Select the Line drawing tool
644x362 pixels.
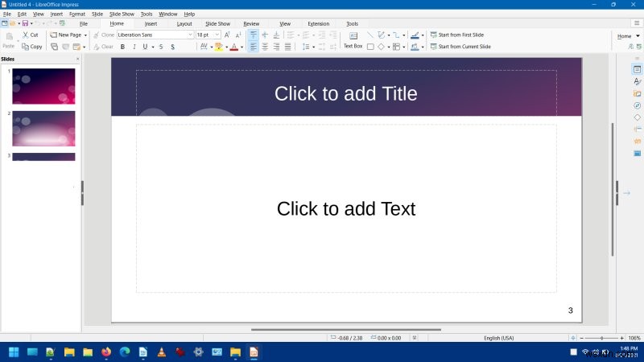click(370, 35)
